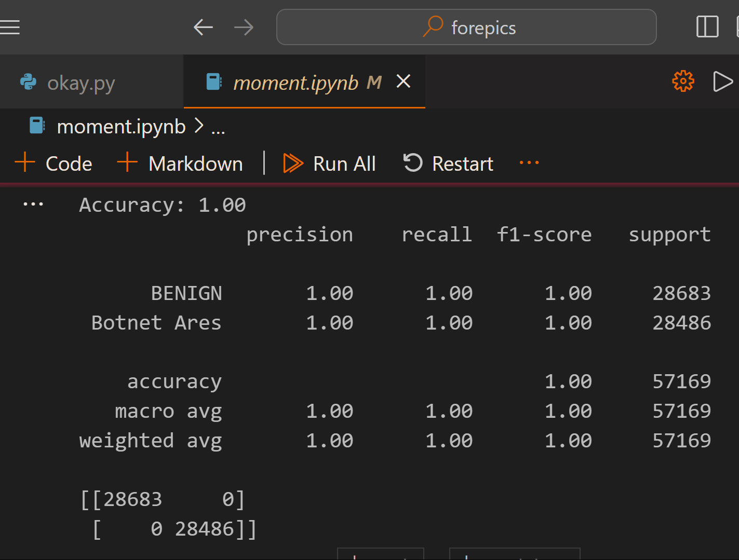Go back with the left arrow
Viewport: 739px width, 560px height.
(x=203, y=27)
